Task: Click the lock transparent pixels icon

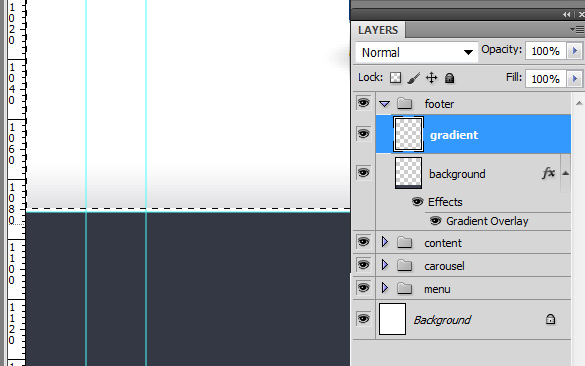Action: pyautogui.click(x=395, y=78)
